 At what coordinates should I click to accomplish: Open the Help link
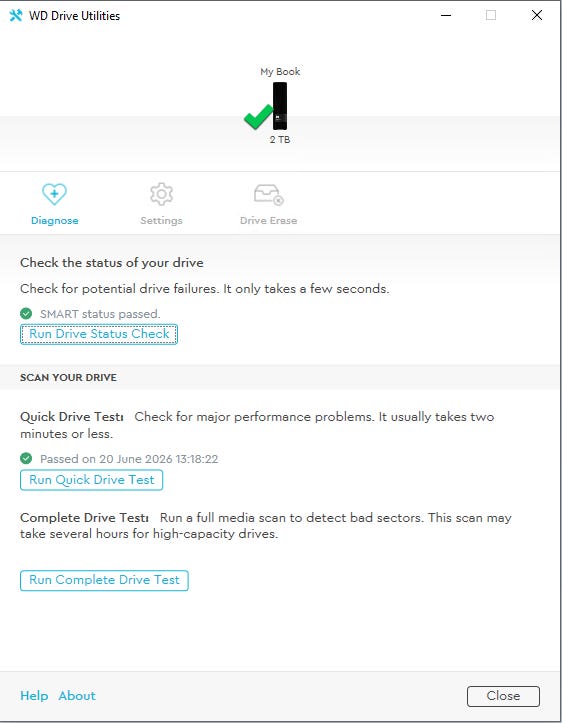pos(34,696)
